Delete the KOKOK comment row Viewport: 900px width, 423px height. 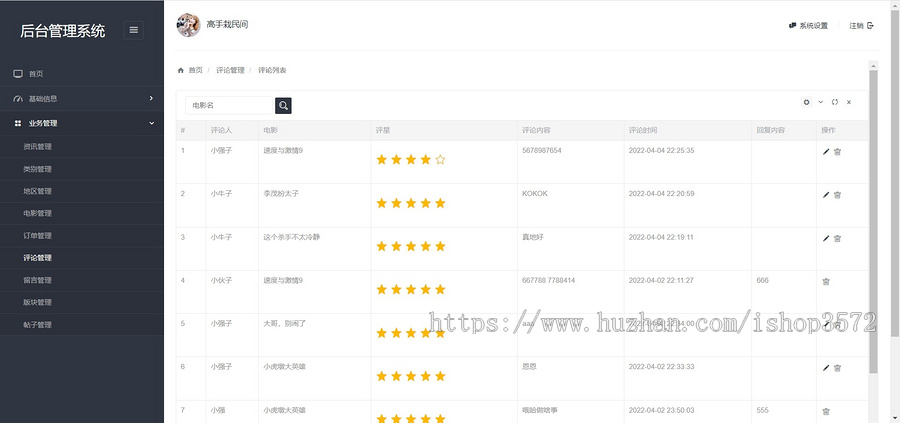837,195
